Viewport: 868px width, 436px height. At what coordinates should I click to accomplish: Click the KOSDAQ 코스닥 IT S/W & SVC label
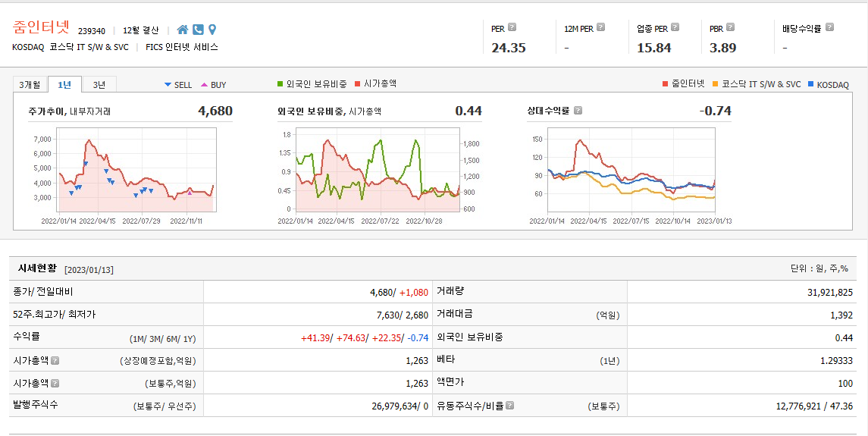click(71, 47)
